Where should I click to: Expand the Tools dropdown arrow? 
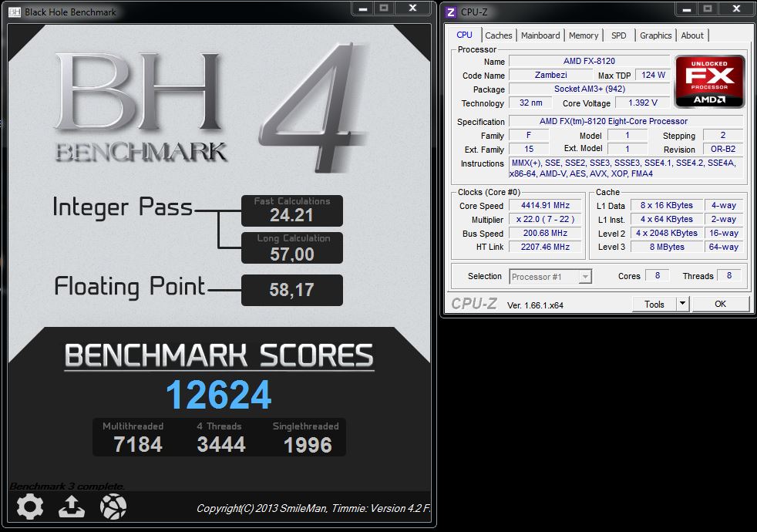point(681,304)
